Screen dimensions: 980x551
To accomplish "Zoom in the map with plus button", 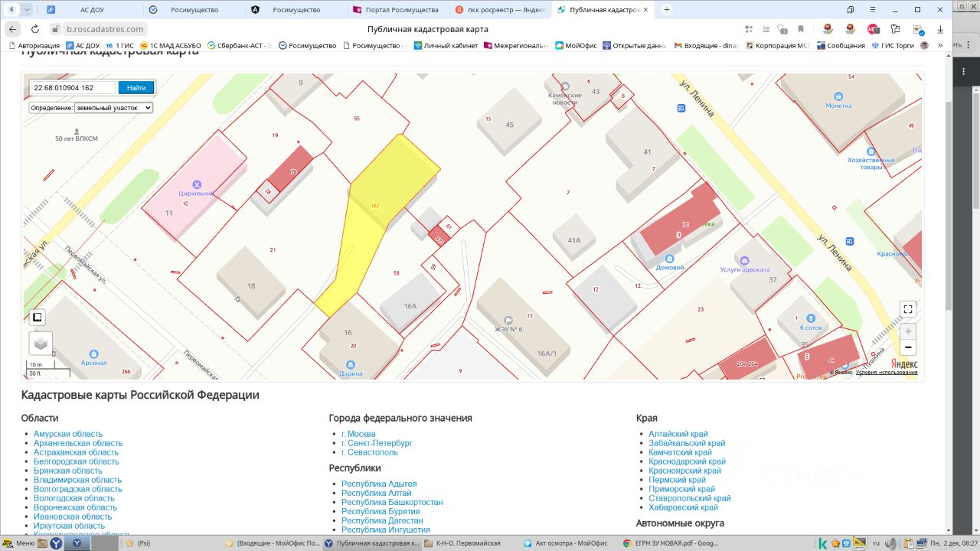I will click(908, 331).
